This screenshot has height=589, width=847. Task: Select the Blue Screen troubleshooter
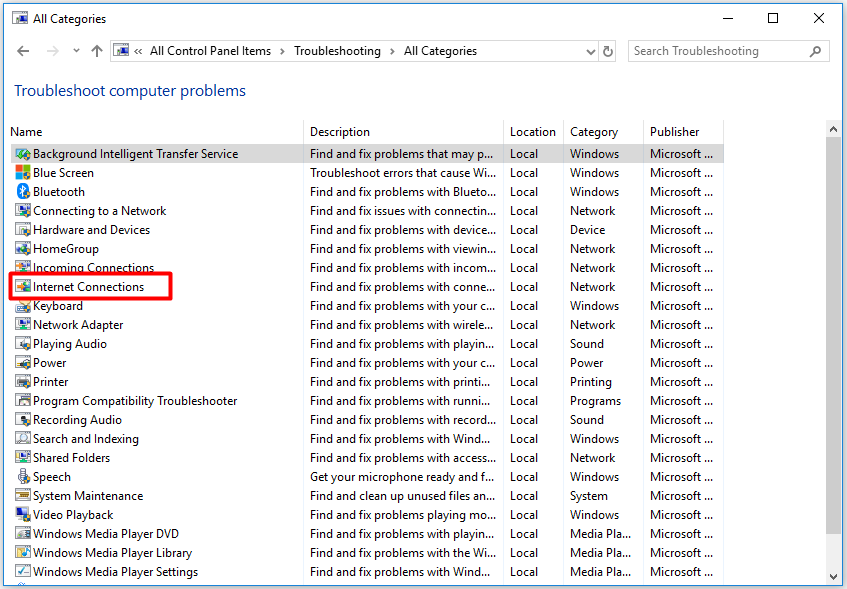pos(63,173)
